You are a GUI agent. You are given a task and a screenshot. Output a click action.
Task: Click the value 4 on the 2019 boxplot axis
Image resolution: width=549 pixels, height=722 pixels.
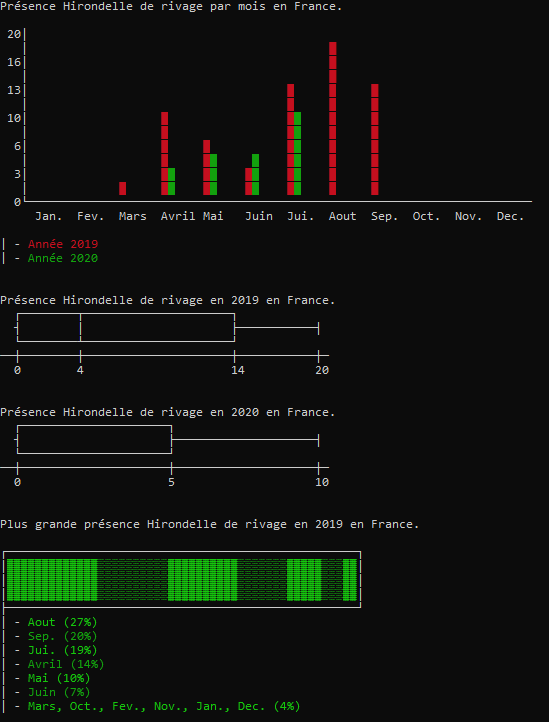(x=81, y=370)
